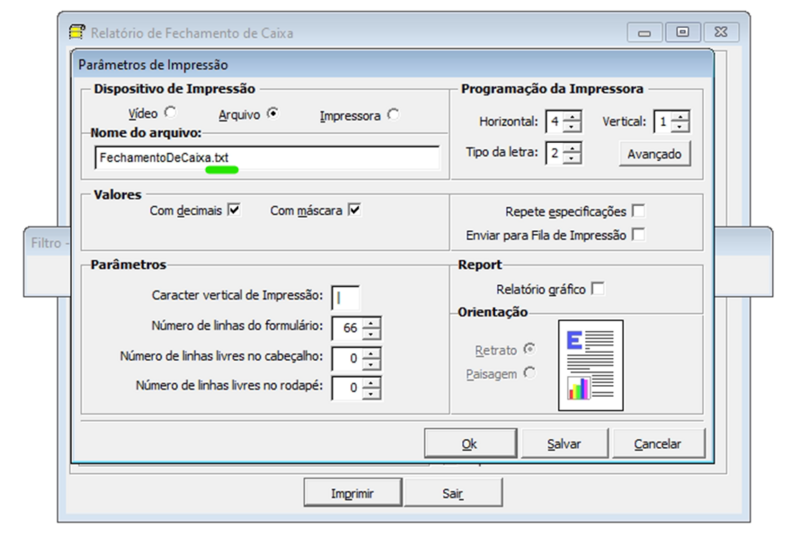Click the Salvar button
Viewport: 800px width, 537px height.
[x=564, y=443]
